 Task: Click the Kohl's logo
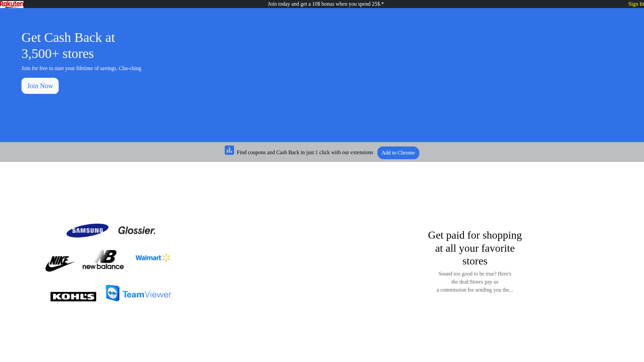[x=73, y=297]
